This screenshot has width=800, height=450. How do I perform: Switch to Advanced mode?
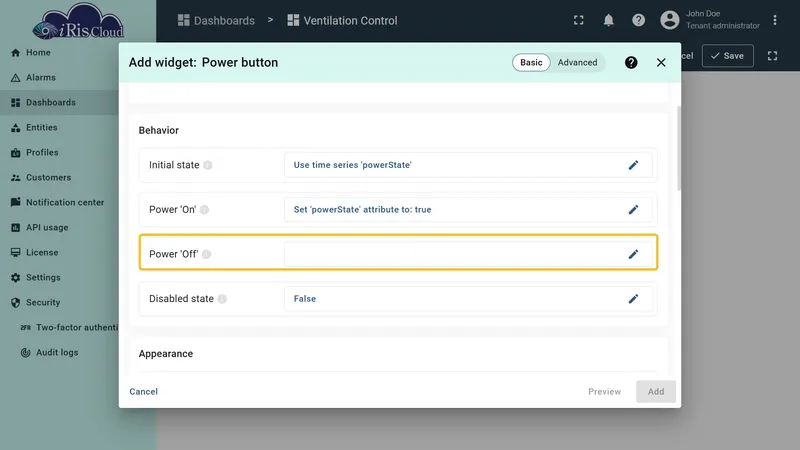pyautogui.click(x=577, y=62)
